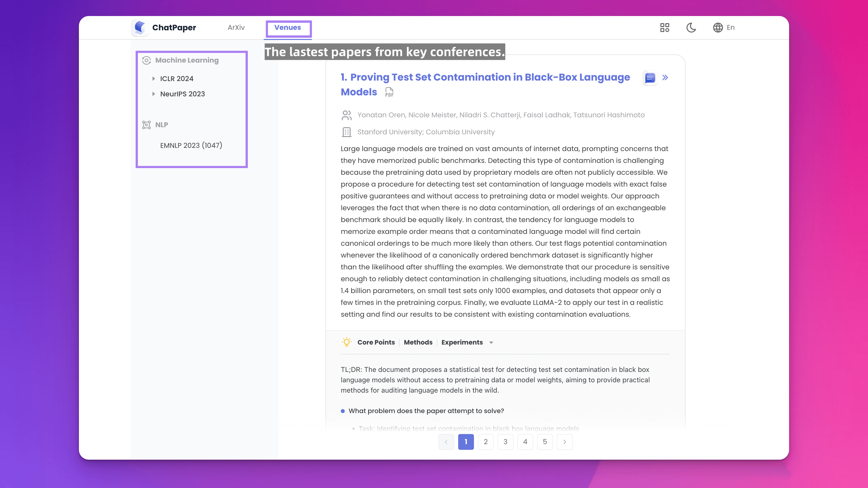868x488 pixels.
Task: Expand the NeurIPS 2023 tree item
Action: point(154,94)
